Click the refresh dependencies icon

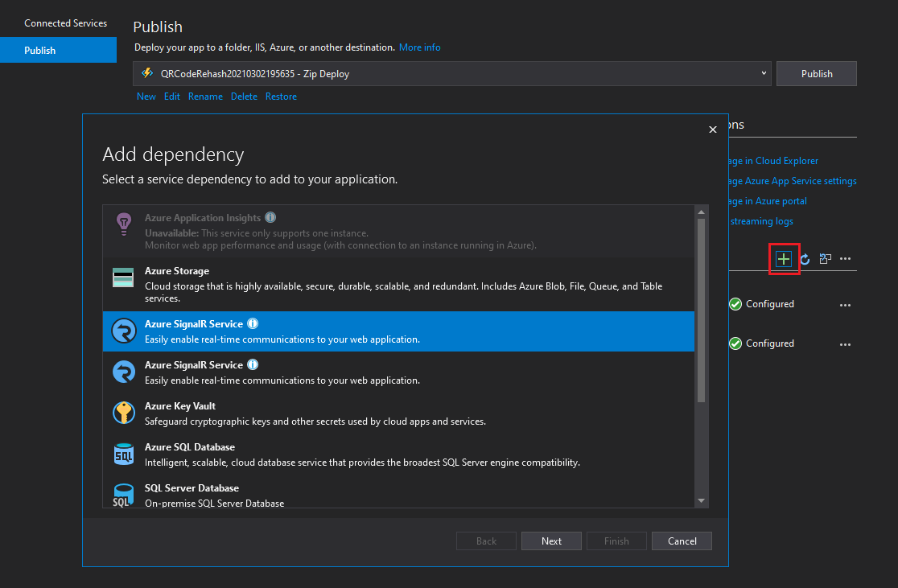[805, 259]
